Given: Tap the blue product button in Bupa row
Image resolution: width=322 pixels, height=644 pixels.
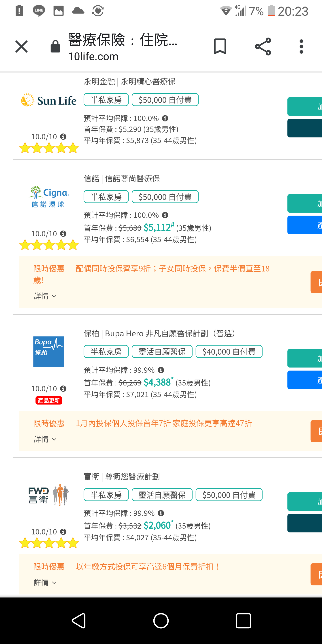Looking at the screenshot, I should coord(305,380).
